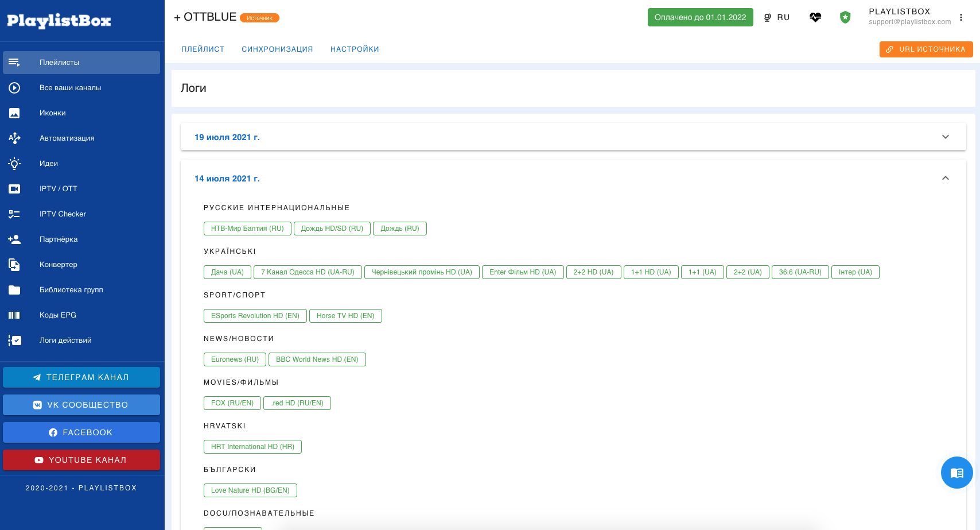Click the Плейлисты sidebar icon
The image size is (980, 530).
coord(14,63)
